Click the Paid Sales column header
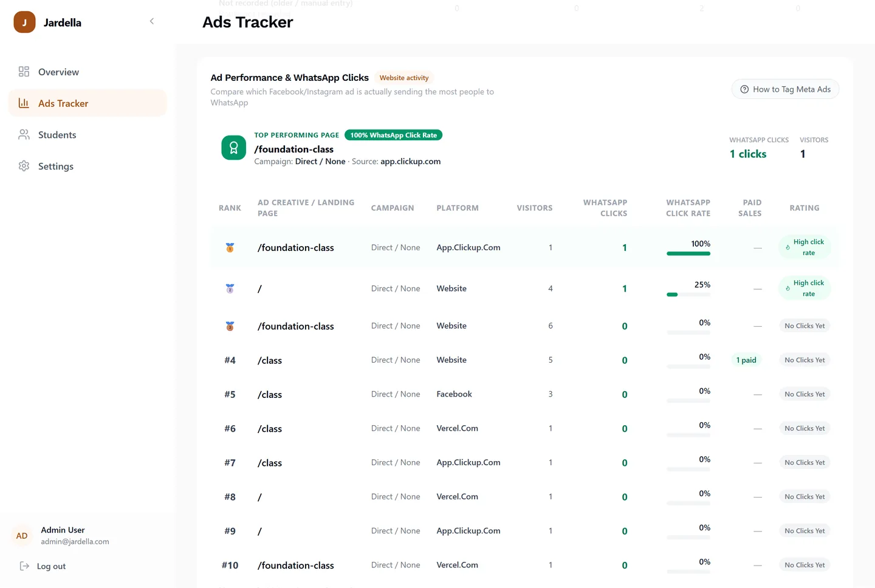Viewport: 875px width, 588px height. click(x=750, y=208)
